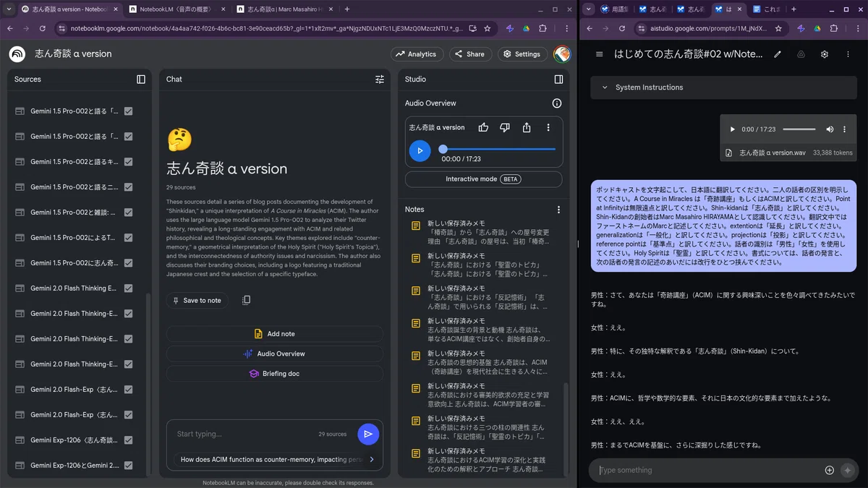The height and width of the screenshot is (488, 868).
Task: Click Interactive mode BETA button
Action: [x=483, y=179]
